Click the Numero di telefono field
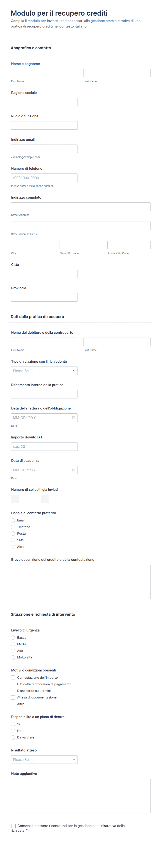Screen dimensions: 160x868 (44, 178)
